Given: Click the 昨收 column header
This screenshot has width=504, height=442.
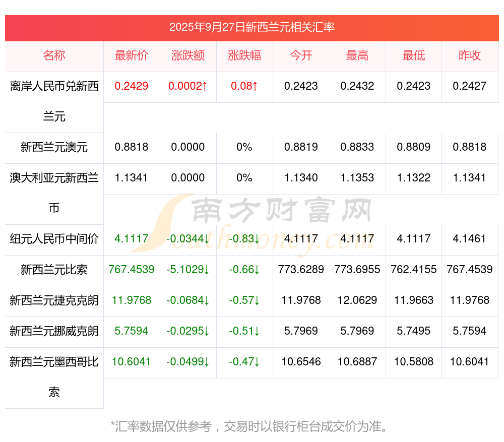Looking at the screenshot, I should coord(470,55).
